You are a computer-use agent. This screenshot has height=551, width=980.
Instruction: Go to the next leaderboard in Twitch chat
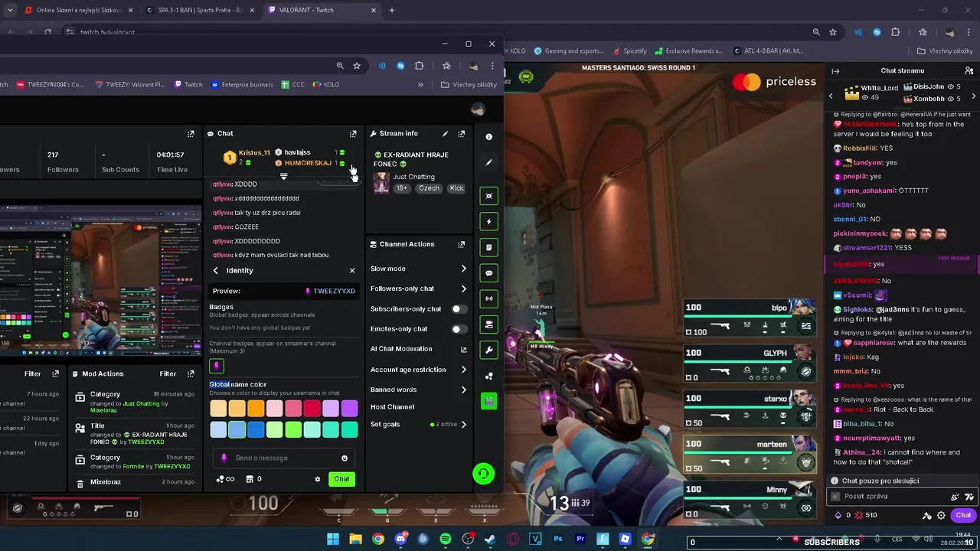[973, 96]
